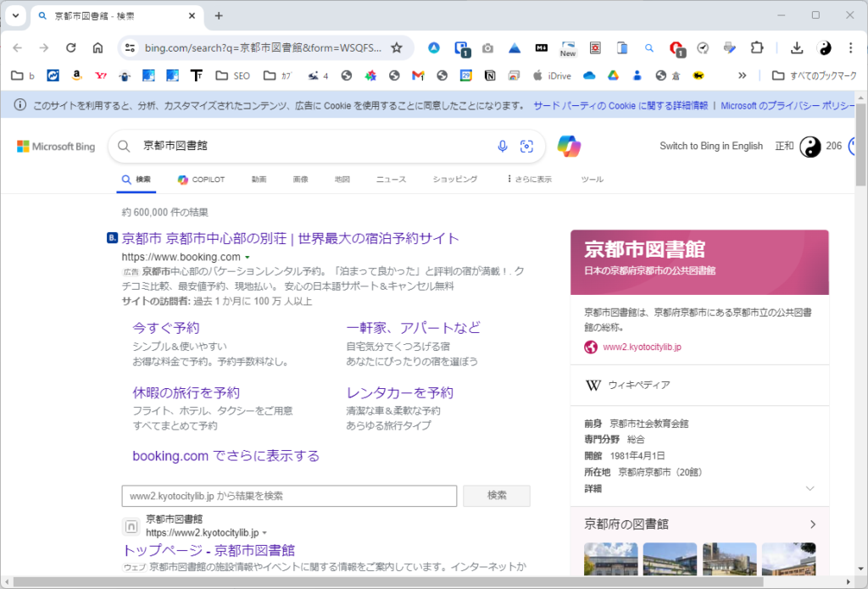Open the site information icon in address bar

130,48
